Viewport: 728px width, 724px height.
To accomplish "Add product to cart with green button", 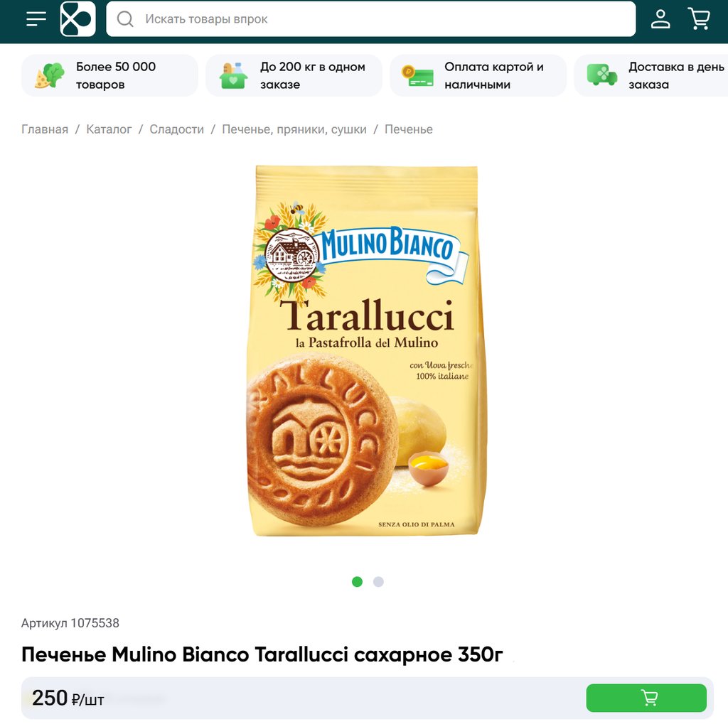I will [646, 698].
